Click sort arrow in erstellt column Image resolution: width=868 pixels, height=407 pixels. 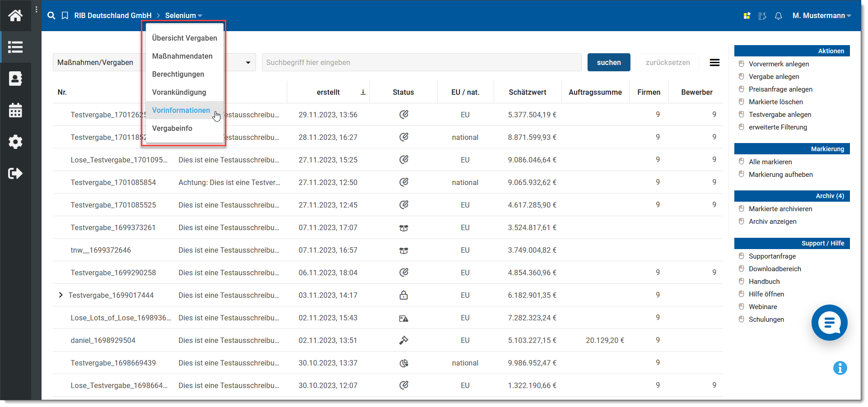click(x=363, y=92)
